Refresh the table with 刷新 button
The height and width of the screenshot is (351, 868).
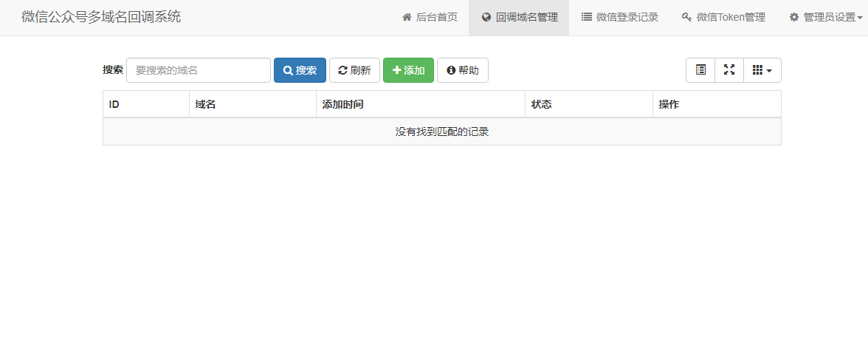[354, 70]
